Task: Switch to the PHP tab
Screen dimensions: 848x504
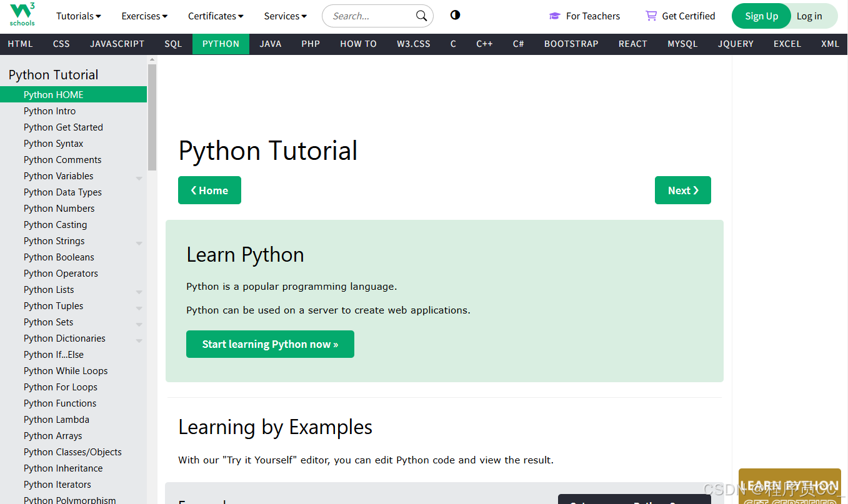Action: [x=311, y=44]
